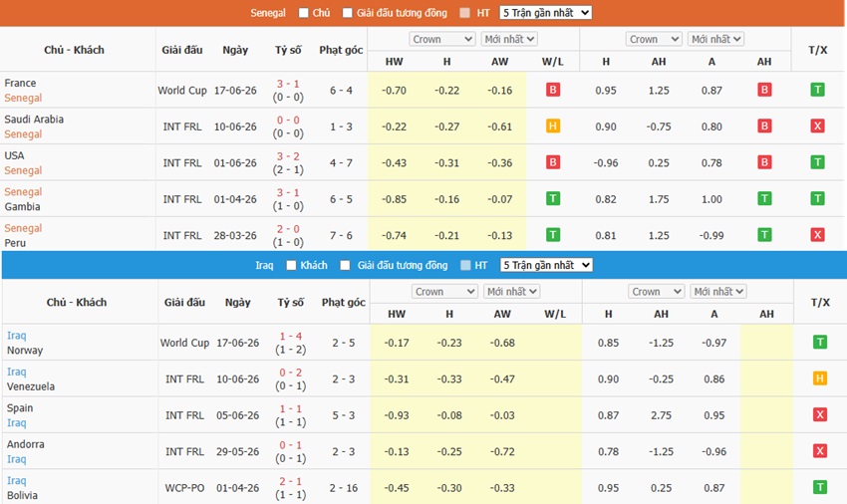The height and width of the screenshot is (504, 847).
Task: Open Senegal handicap Mới nhất dropdown
Action: (x=715, y=39)
